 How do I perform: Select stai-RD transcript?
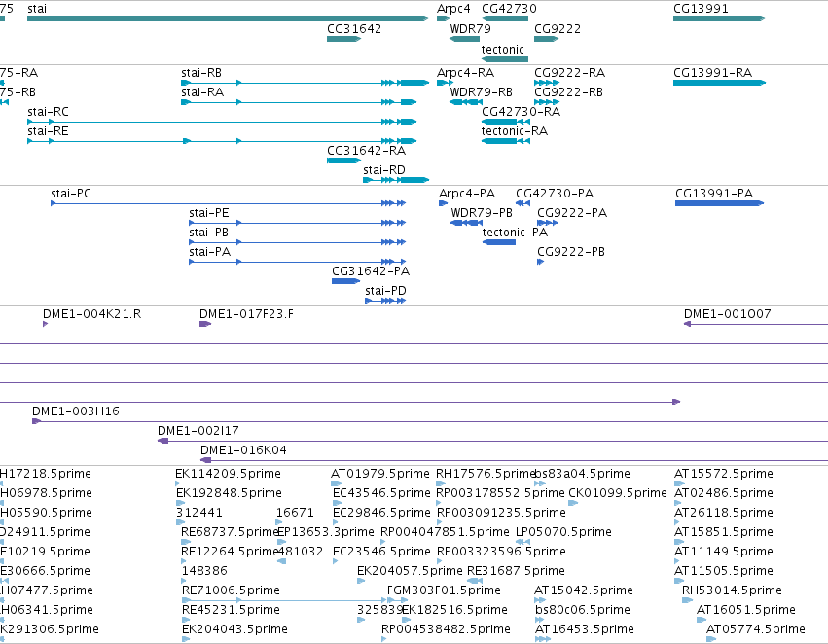pyautogui.click(x=396, y=180)
